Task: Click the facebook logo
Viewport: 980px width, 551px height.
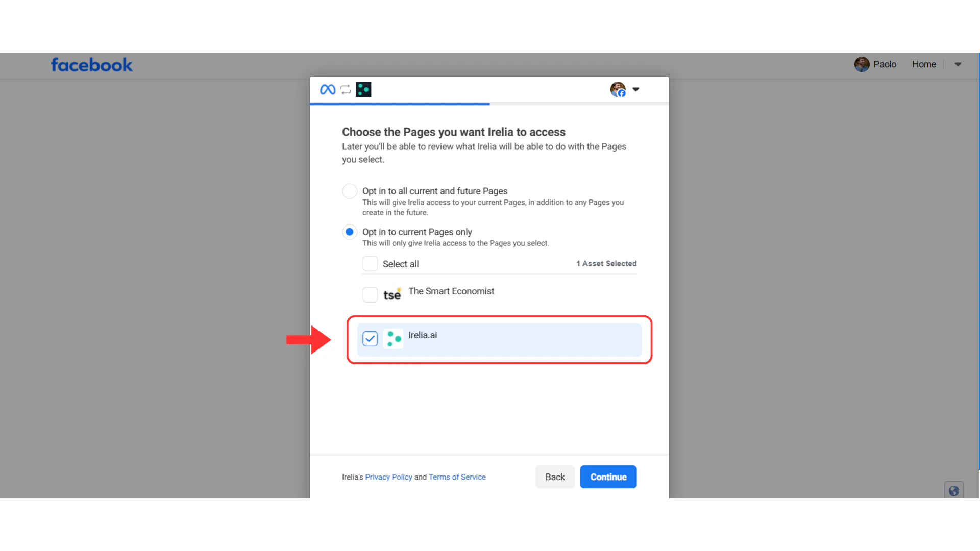Action: (91, 64)
